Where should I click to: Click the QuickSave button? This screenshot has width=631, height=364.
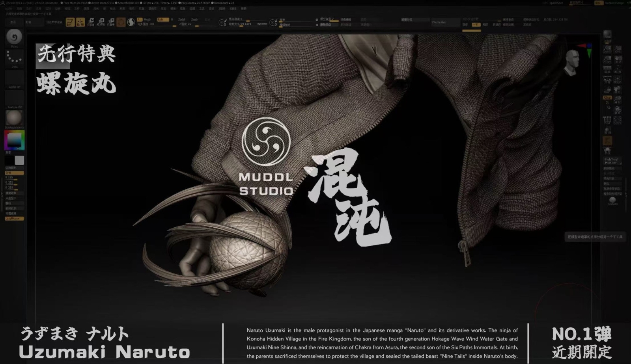coord(556,3)
